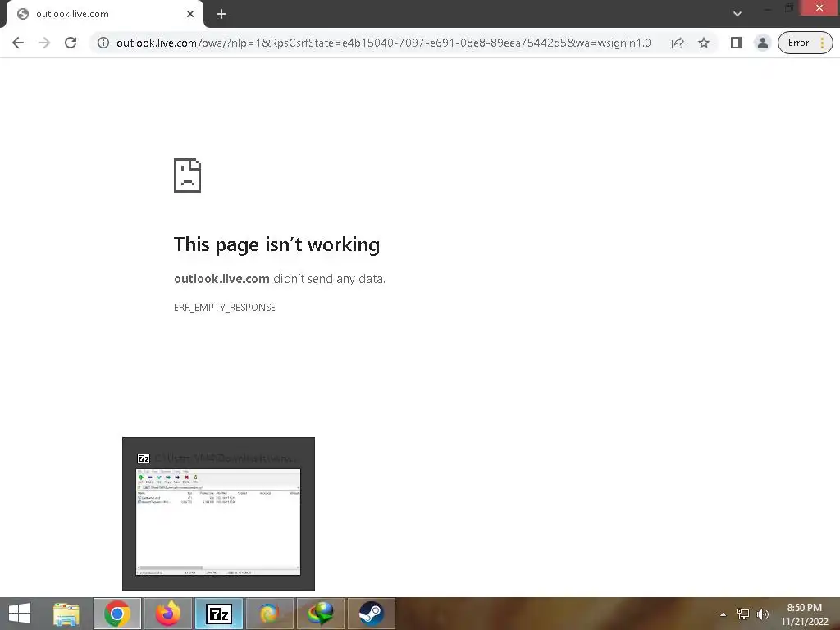Open the tab search chevron
The width and height of the screenshot is (840, 630).
[x=737, y=14]
